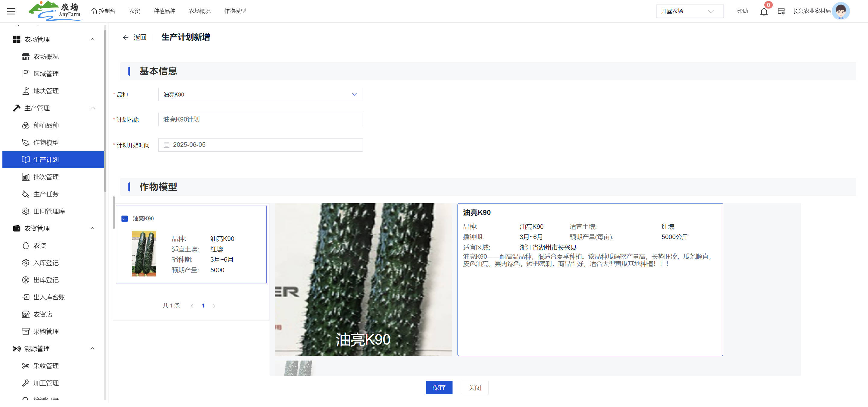Collapse the 农场管理 sidebar group
The width and height of the screenshot is (868, 407).
pos(92,39)
